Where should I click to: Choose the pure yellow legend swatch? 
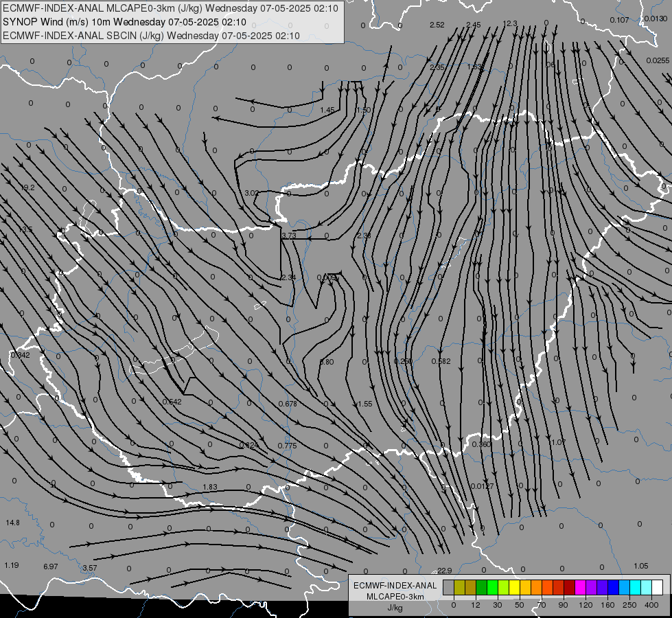514,587
